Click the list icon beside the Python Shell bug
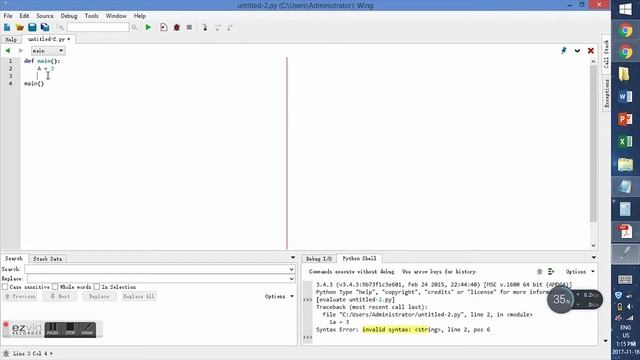Screen dimensions: 640x360 click(x=551, y=271)
